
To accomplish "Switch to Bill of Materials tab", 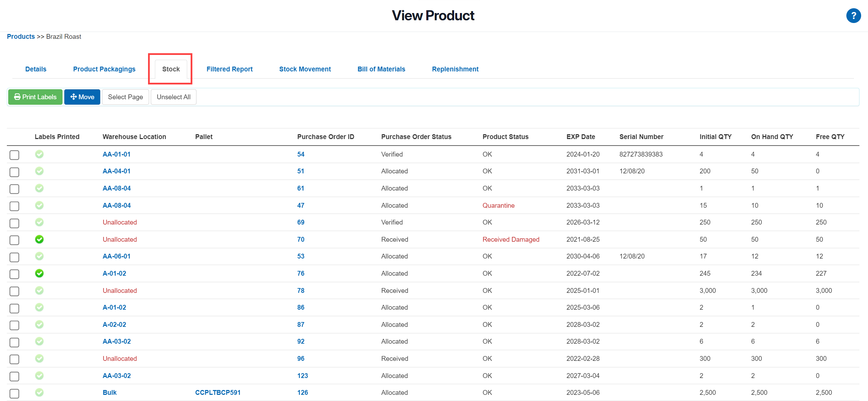I will click(381, 69).
